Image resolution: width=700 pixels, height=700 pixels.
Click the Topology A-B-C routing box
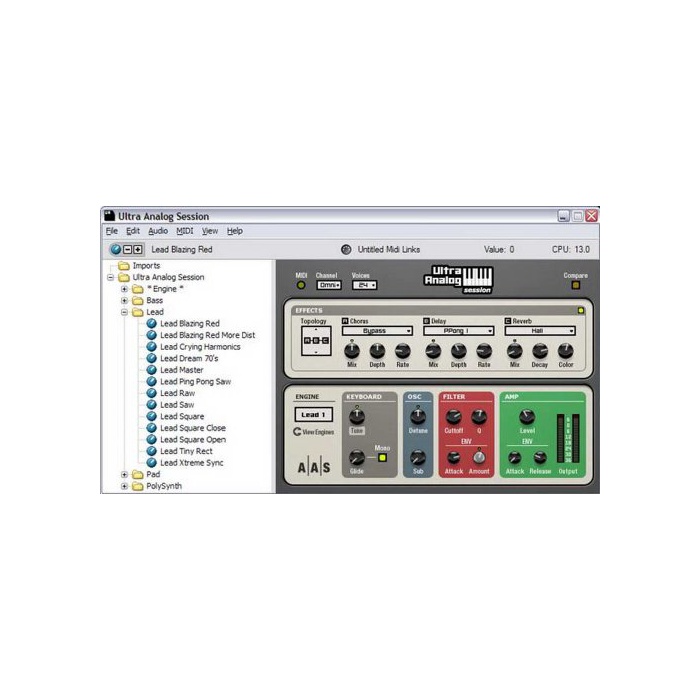(x=314, y=343)
